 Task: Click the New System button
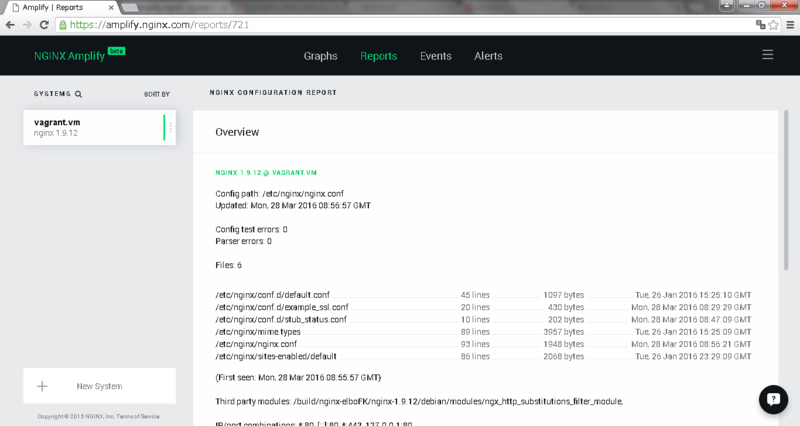(x=99, y=386)
